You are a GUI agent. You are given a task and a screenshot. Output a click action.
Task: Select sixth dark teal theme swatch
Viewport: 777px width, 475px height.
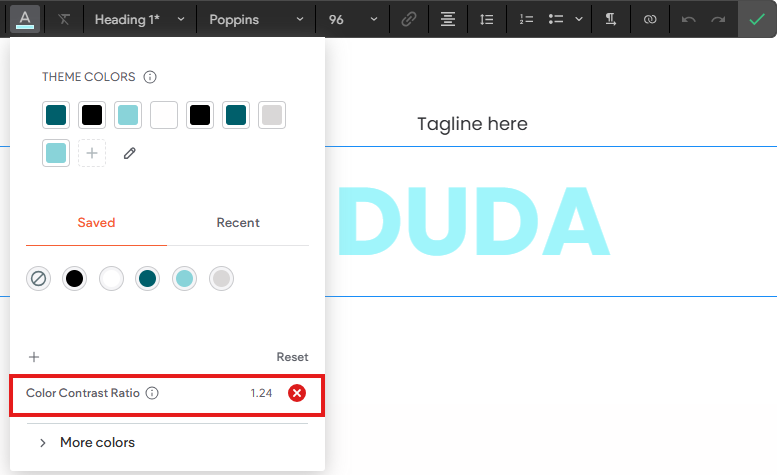(x=236, y=115)
